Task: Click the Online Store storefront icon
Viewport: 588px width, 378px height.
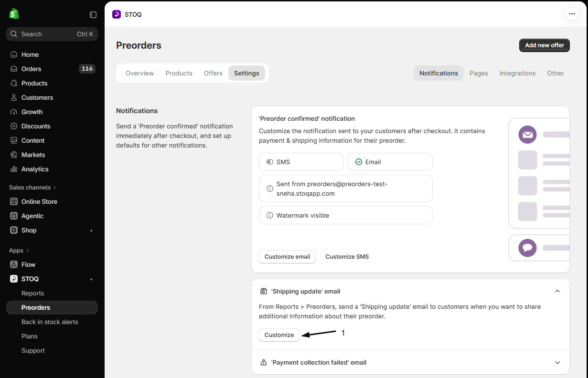Action: pyautogui.click(x=14, y=201)
